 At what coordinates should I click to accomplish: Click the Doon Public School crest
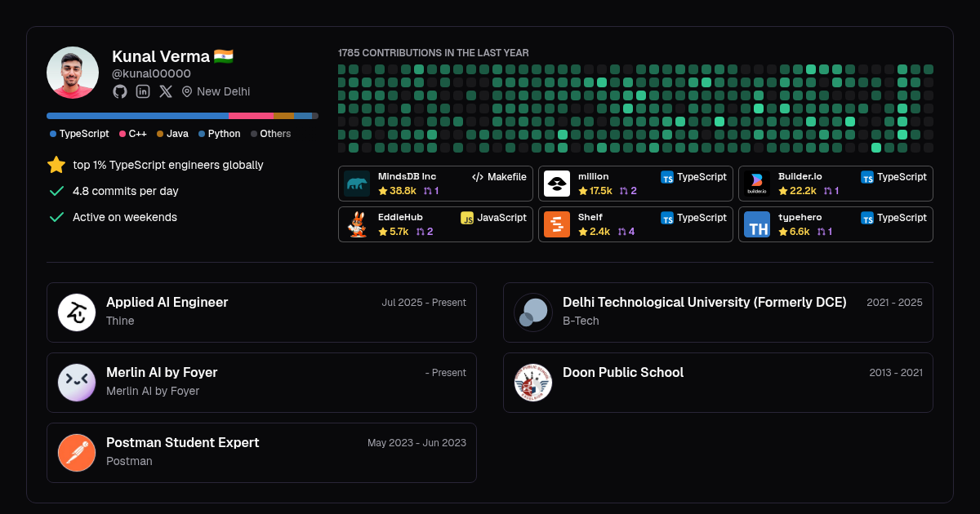[x=533, y=383]
